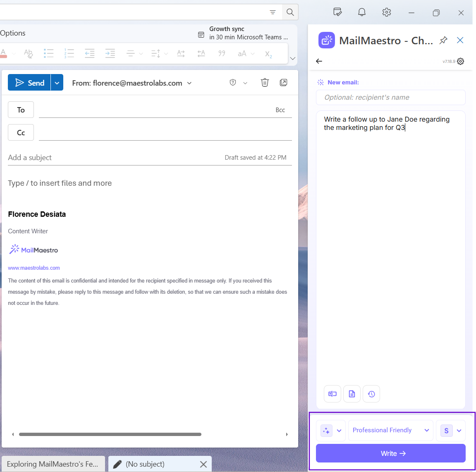Image resolution: width=476 pixels, height=472 pixels.
Task: Open the Options ribbon tab
Action: tap(13, 33)
